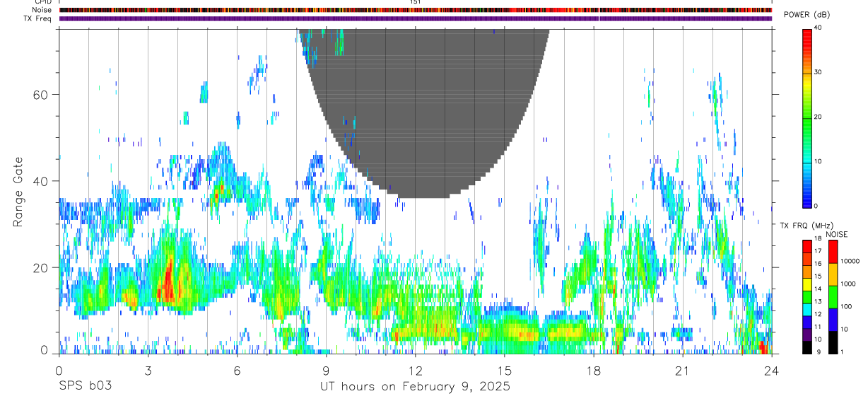Select the TX FRQ color scale bar
Screen dimensions: 868x401
click(807, 296)
